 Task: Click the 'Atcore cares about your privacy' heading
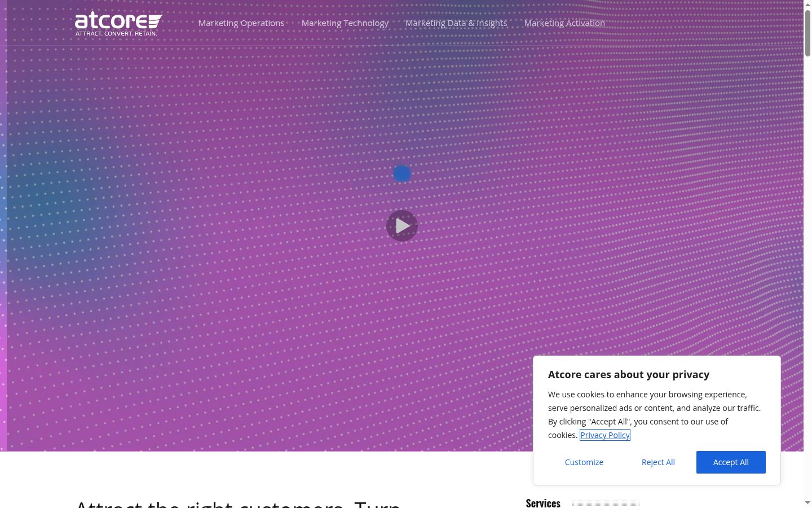(x=629, y=375)
